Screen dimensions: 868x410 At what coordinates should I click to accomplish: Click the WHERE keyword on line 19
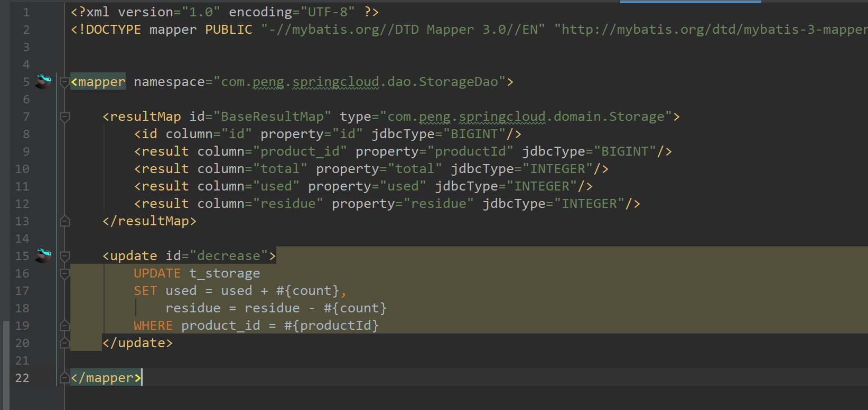click(x=153, y=326)
